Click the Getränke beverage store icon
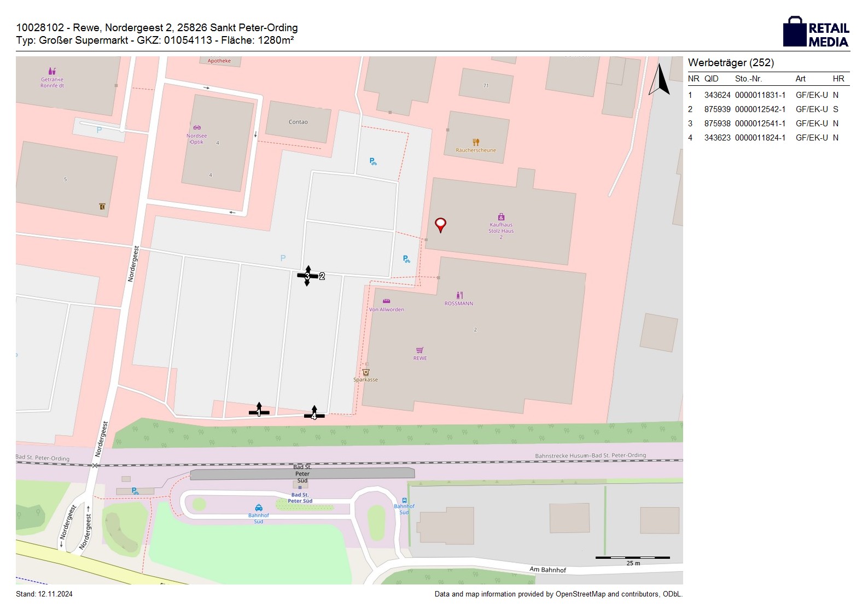The height and width of the screenshot is (614, 868). (52, 71)
